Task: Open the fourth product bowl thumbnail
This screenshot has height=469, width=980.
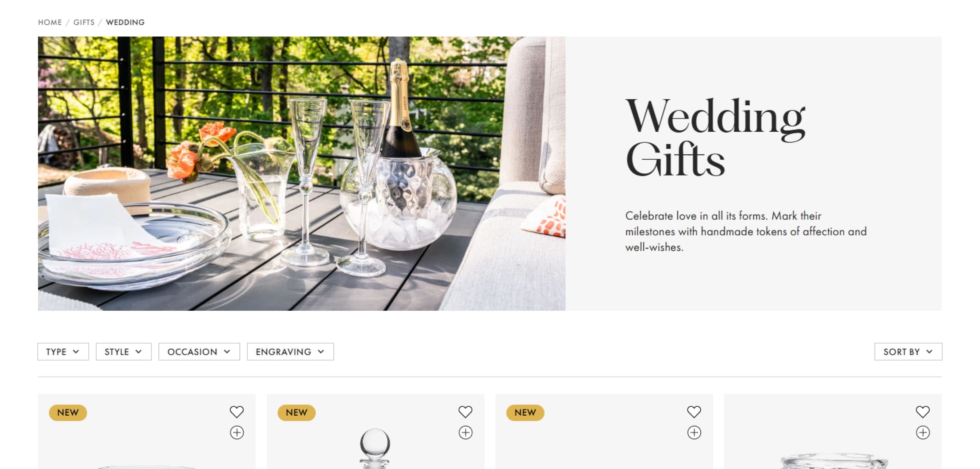Action: tap(833, 461)
